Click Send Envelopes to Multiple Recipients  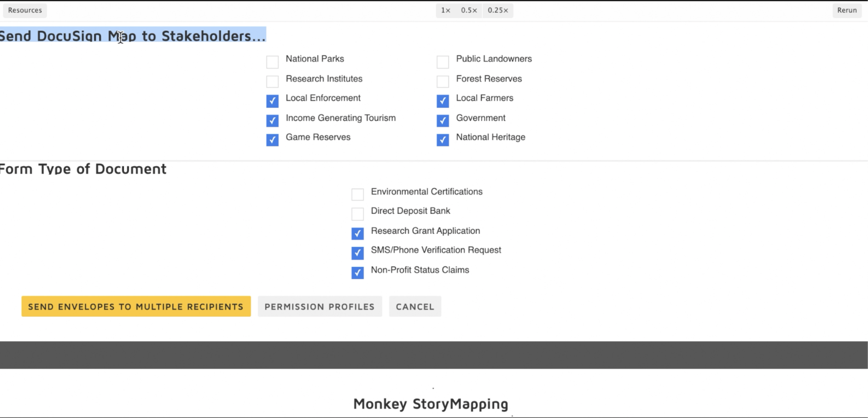tap(136, 306)
